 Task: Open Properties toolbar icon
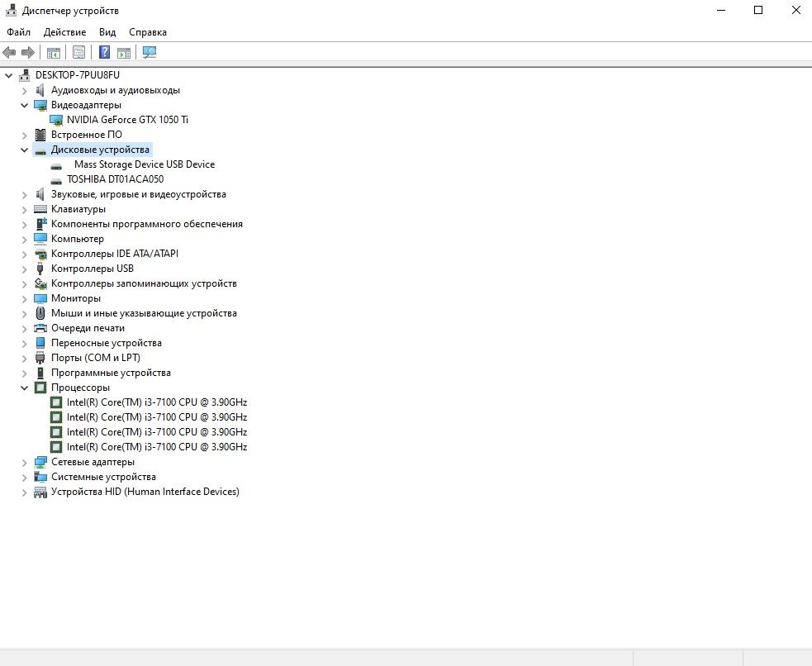pyautogui.click(x=78, y=52)
